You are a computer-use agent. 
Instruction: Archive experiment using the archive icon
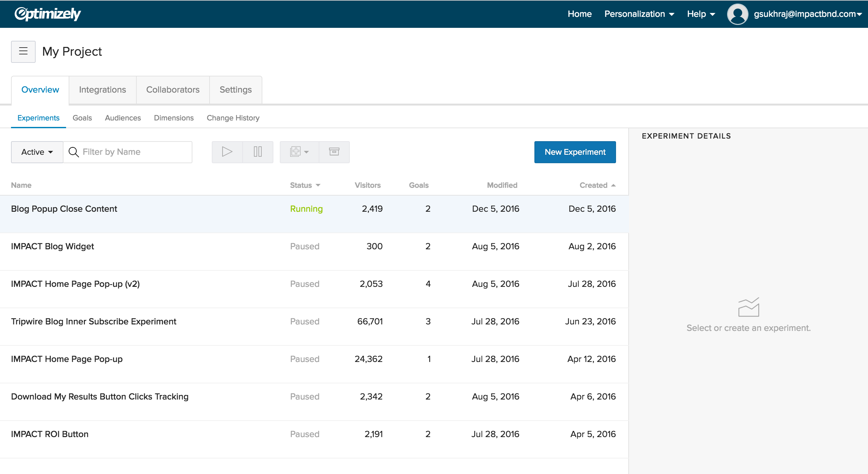(334, 152)
